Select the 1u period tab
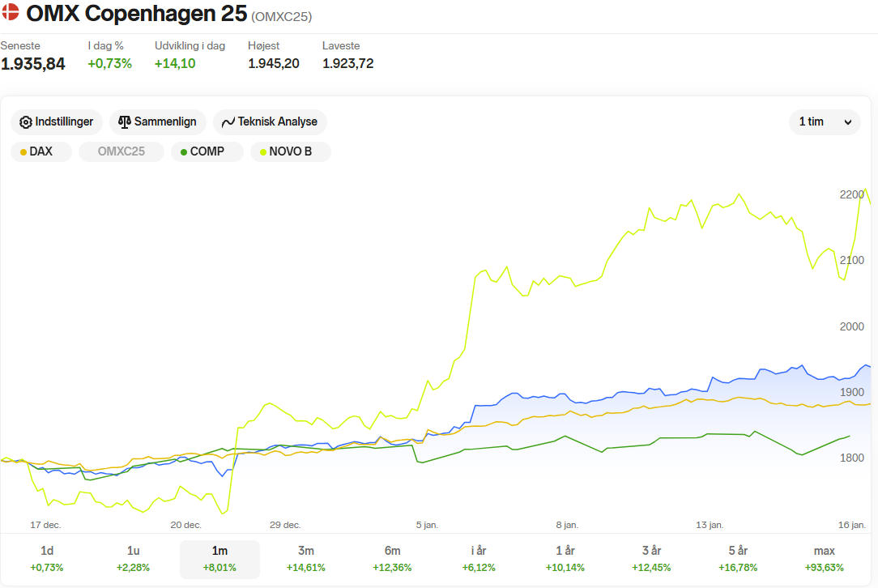 point(134,559)
